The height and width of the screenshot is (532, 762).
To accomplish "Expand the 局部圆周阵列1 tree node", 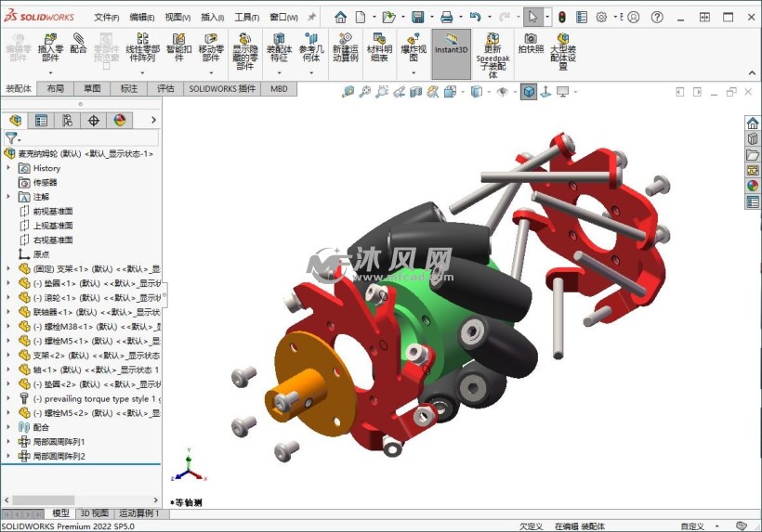I will (9, 442).
